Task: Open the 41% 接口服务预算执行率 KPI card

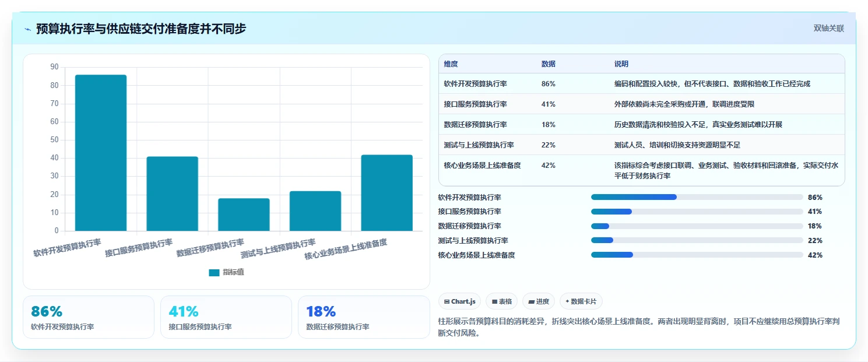Action: pos(226,317)
